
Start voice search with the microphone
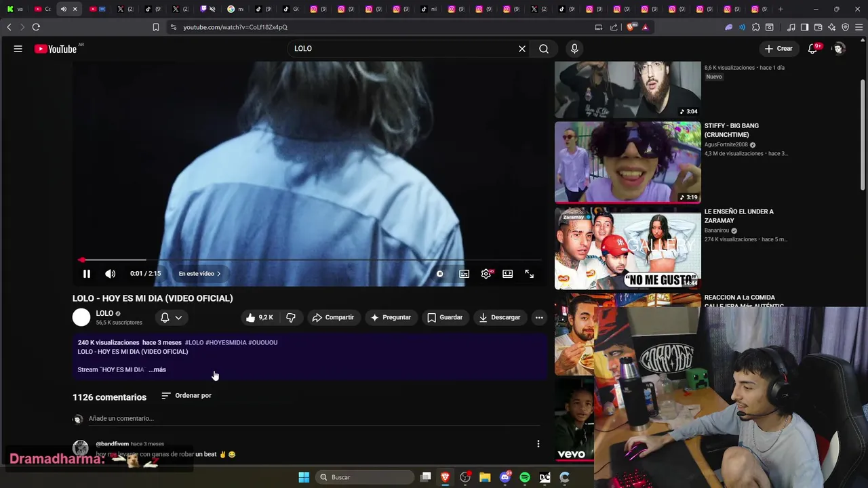point(574,49)
